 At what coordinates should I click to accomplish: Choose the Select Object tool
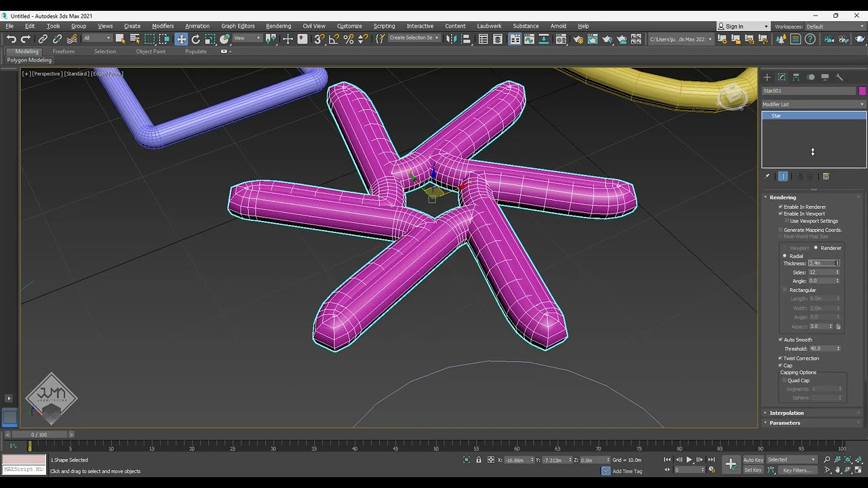click(x=120, y=39)
